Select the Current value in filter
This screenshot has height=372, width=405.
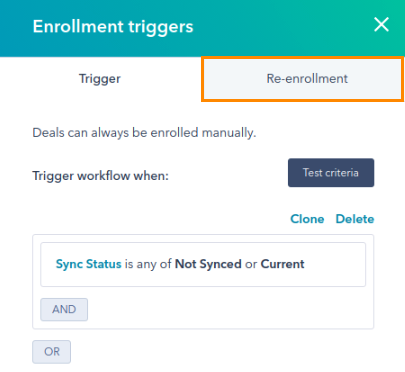coord(282,264)
